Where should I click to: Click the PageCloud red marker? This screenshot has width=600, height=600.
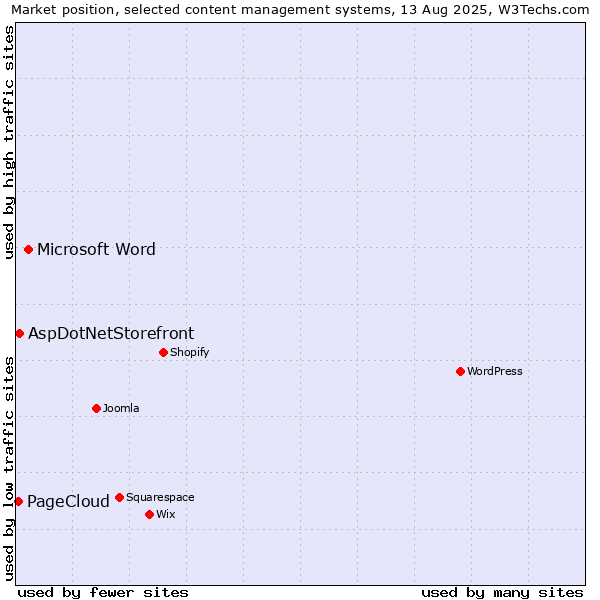pyautogui.click(x=18, y=501)
